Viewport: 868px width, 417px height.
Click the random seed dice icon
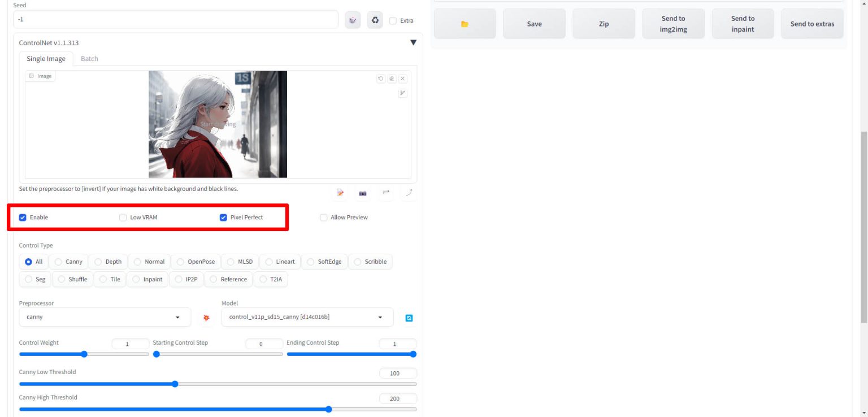[353, 20]
